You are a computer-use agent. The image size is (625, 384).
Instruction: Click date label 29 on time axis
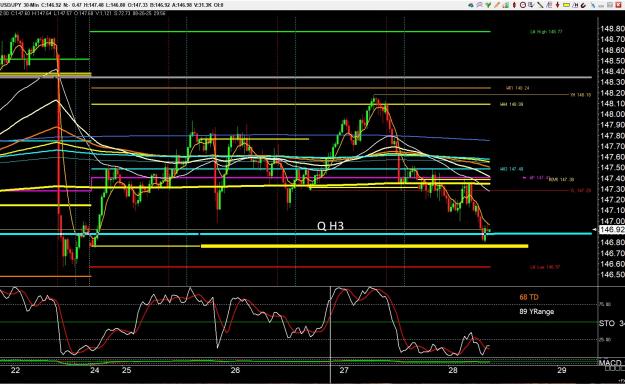(561, 370)
